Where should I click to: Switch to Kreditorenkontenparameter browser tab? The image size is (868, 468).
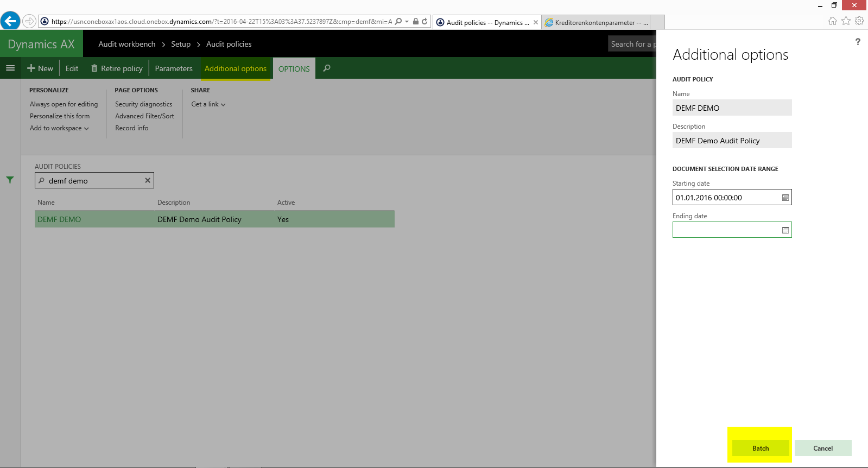tap(597, 22)
